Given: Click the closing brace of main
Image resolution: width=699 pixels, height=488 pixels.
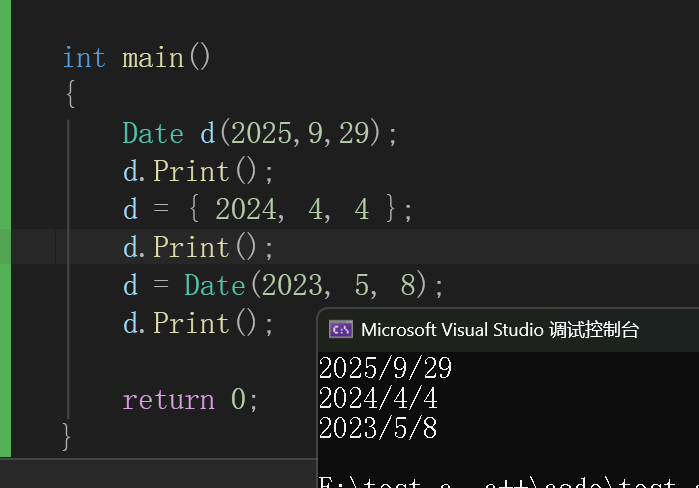Looking at the screenshot, I should coord(66,437).
